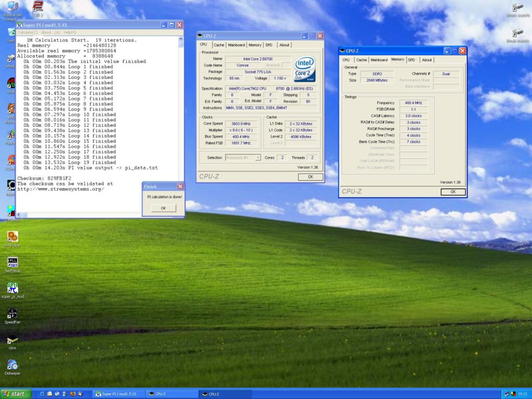
Task: Click the Super PI horizontal scrollbar left arrow
Action: pyautogui.click(x=19, y=215)
